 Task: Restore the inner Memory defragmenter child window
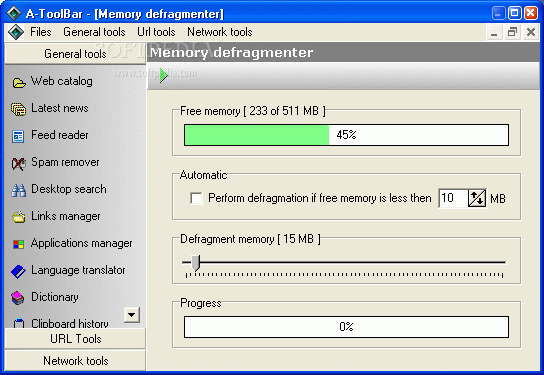click(512, 32)
